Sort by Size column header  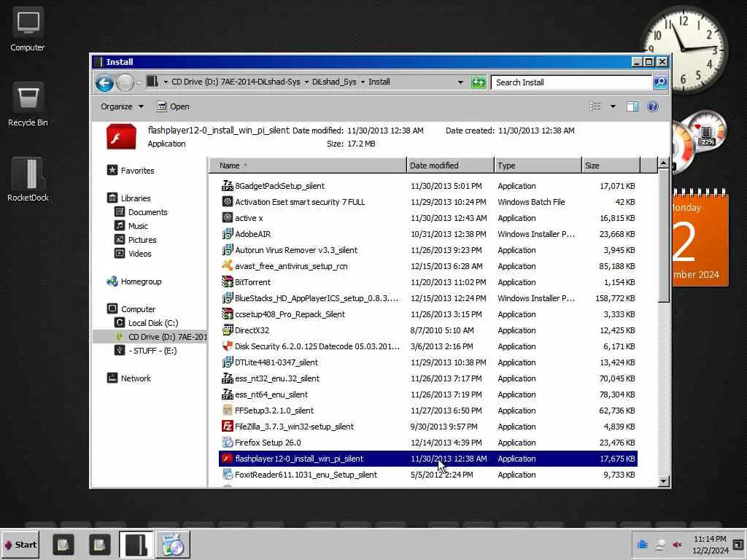[x=611, y=166]
